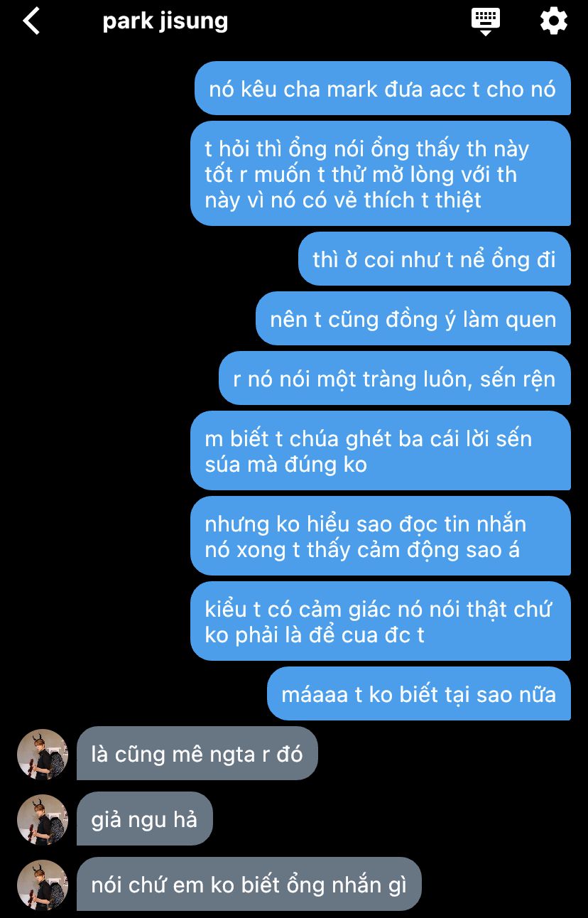The image size is (588, 918).
Task: Open settings gear icon
Action: click(x=554, y=21)
